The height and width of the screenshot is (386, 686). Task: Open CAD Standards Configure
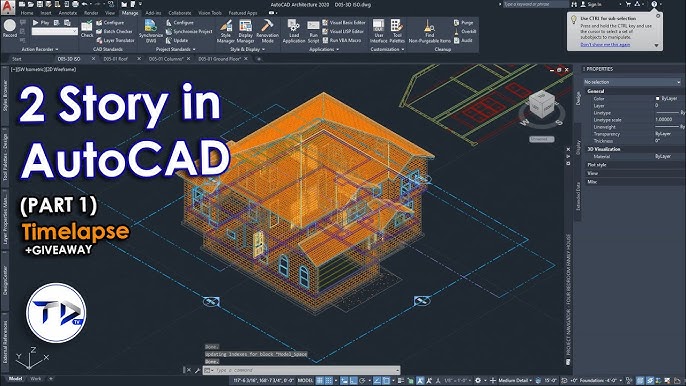110,23
